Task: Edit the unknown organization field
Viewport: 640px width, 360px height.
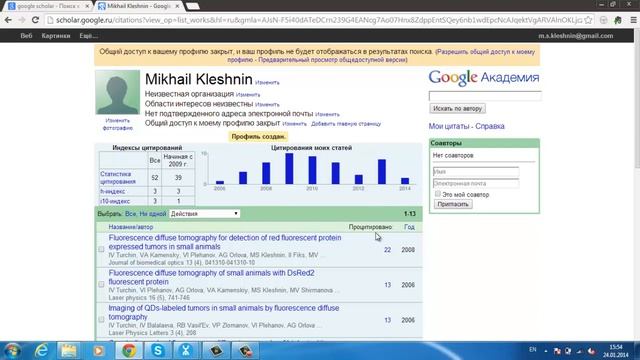Action: click(x=248, y=95)
